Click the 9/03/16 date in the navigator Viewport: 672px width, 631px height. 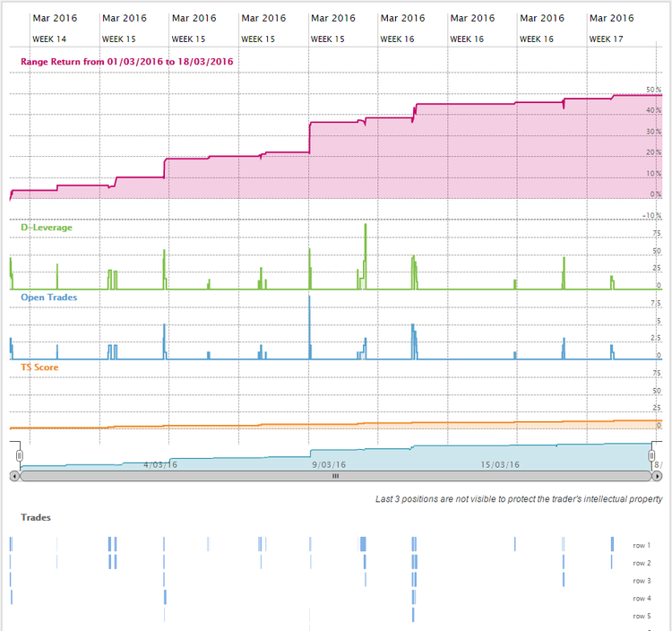point(329,464)
